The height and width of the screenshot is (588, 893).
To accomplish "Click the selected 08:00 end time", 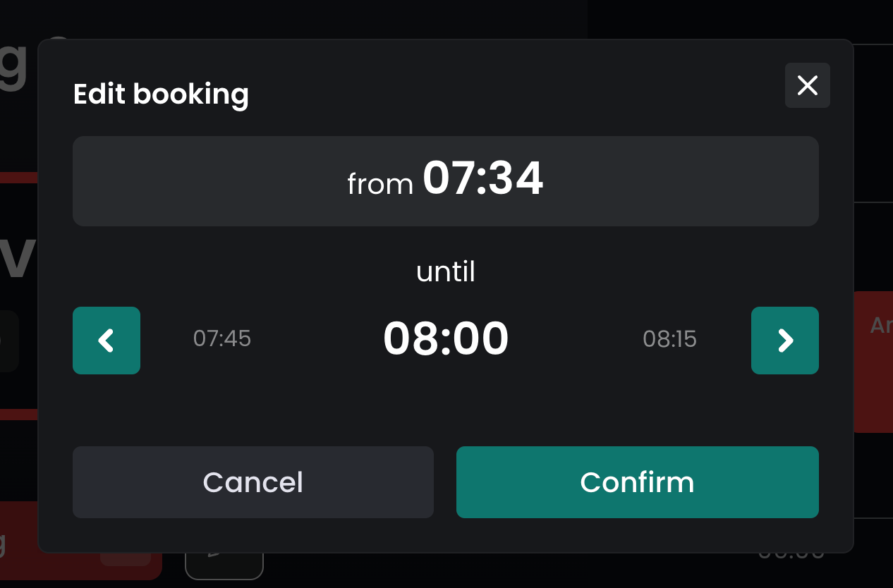I will point(446,339).
